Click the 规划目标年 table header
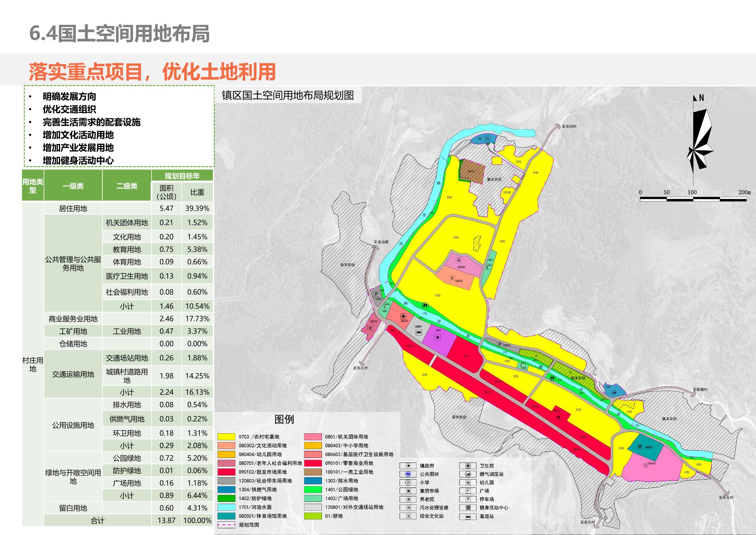756x535 pixels. pos(182,176)
